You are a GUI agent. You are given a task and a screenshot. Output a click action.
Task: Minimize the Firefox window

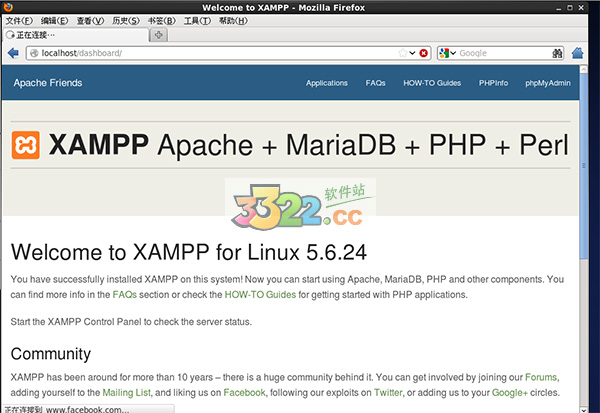point(559,8)
